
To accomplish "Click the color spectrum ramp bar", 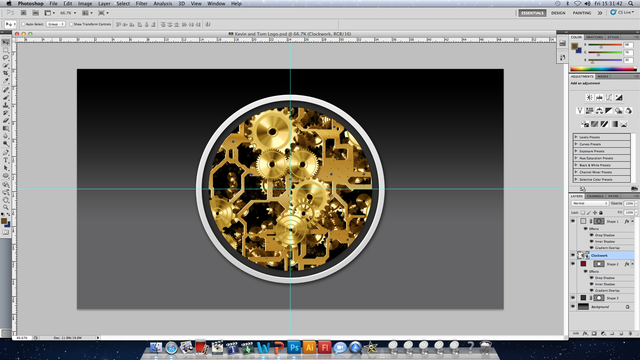I will click(603, 69).
